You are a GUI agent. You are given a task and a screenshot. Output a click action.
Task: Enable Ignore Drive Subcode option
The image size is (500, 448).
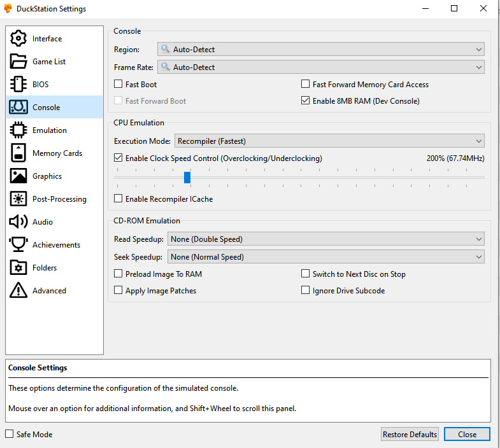(x=305, y=290)
